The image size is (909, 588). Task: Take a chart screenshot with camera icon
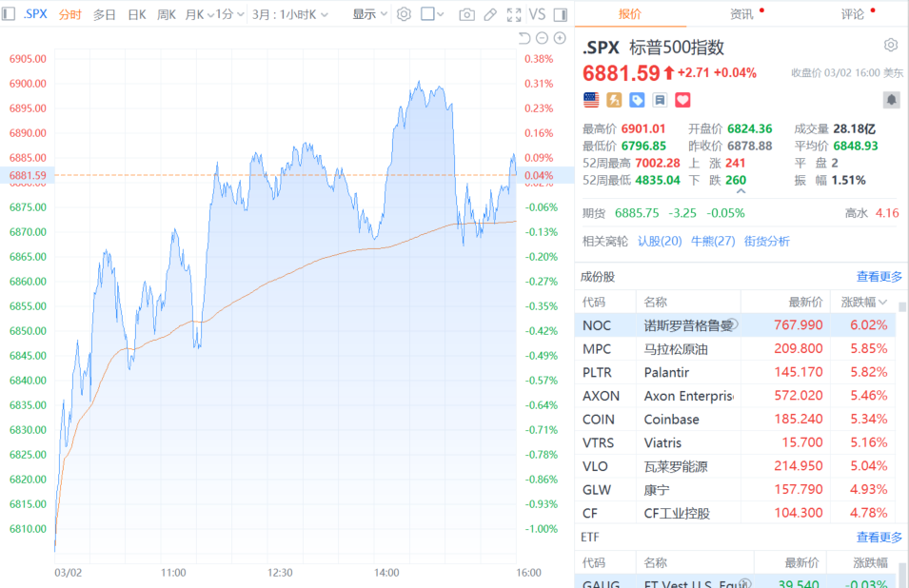[x=466, y=14]
